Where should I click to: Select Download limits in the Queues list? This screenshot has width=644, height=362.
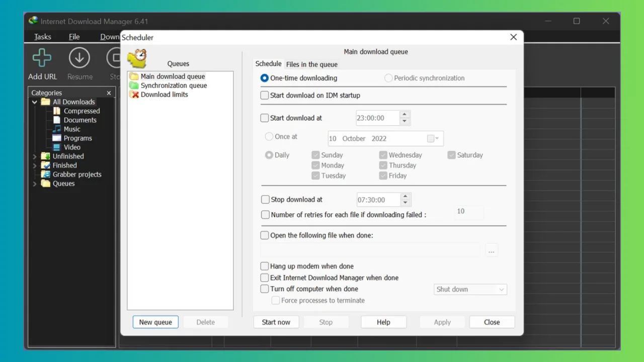pos(164,95)
